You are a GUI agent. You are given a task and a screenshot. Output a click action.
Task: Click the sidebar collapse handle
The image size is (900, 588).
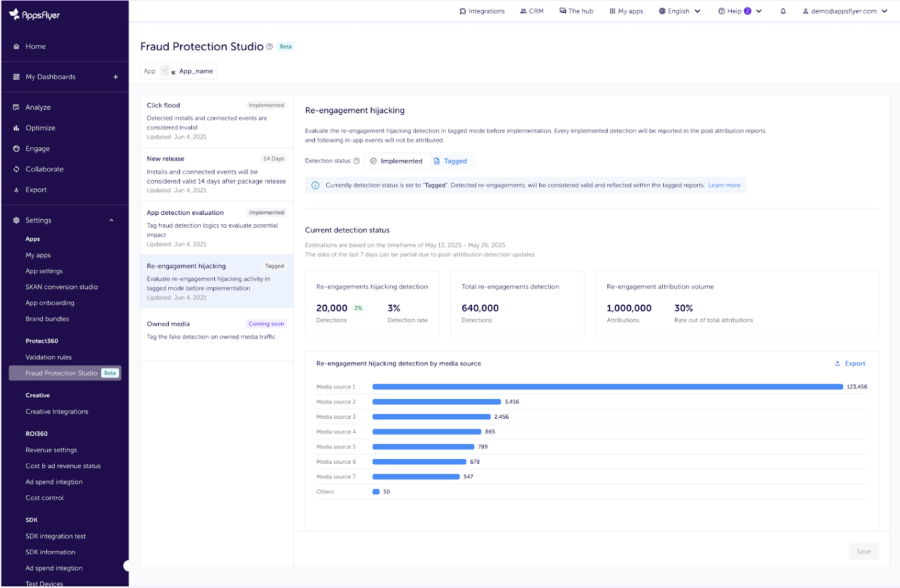127,566
